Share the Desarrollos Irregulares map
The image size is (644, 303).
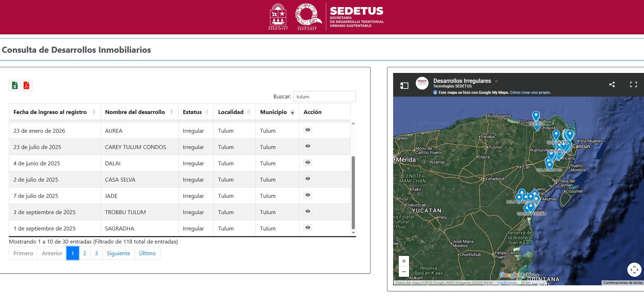pos(612,84)
